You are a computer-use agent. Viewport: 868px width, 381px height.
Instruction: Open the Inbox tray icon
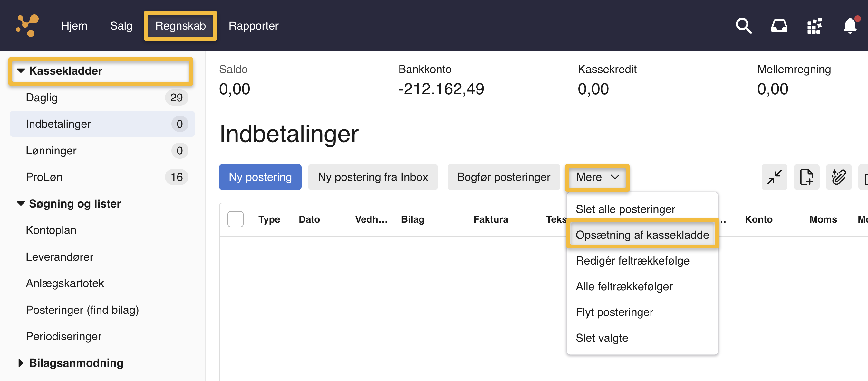tap(779, 25)
